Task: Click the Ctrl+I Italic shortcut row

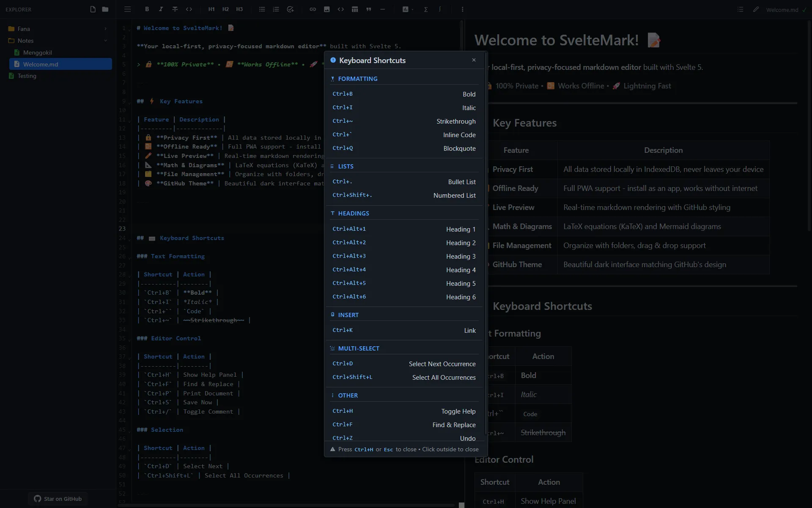Action: click(404, 108)
